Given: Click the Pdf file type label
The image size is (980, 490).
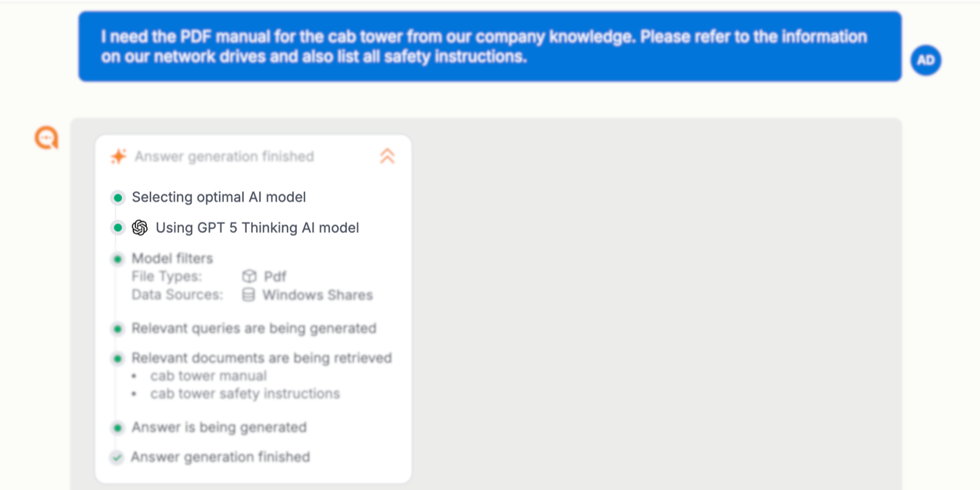Looking at the screenshot, I should click(275, 276).
